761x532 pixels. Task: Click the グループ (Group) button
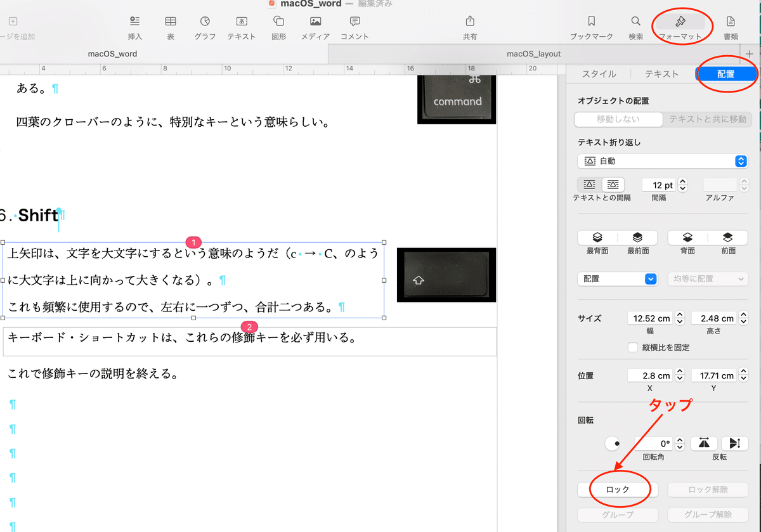pyautogui.click(x=618, y=515)
